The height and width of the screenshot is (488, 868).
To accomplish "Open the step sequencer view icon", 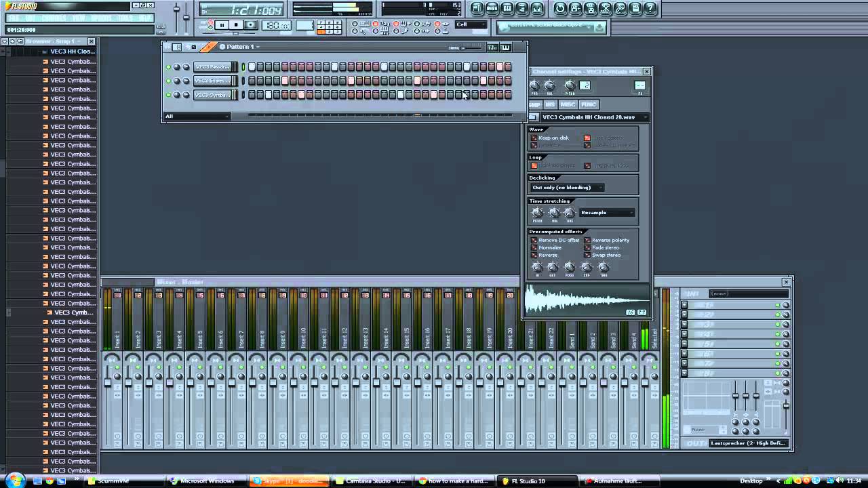I will (492, 9).
